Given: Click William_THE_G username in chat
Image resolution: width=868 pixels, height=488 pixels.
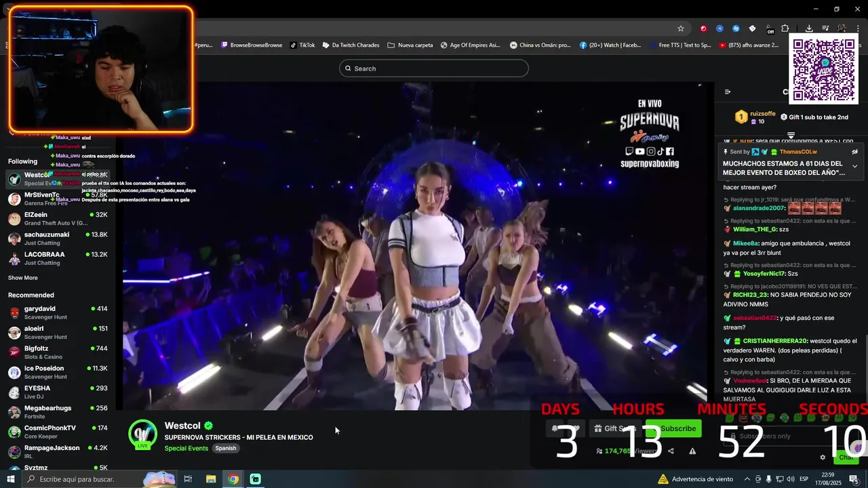Looking at the screenshot, I should point(755,229).
